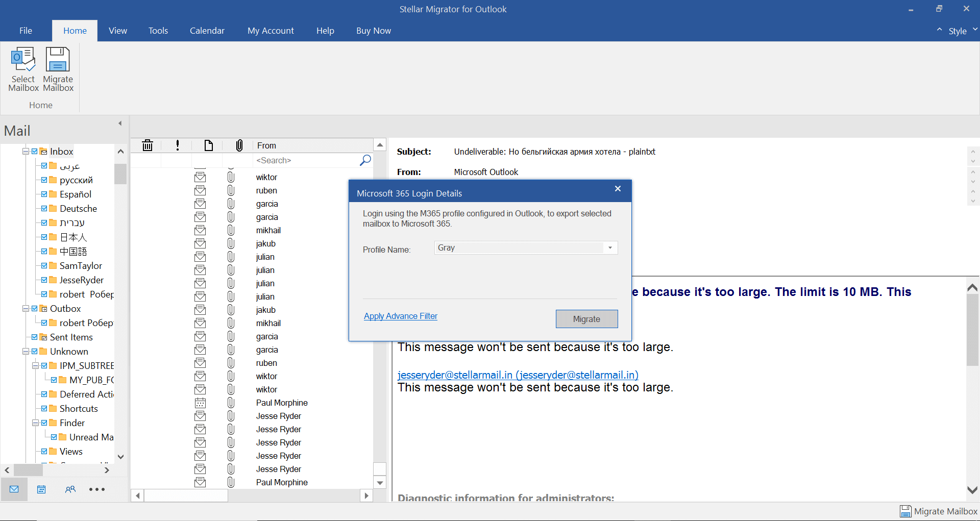This screenshot has height=521, width=980.
Task: Switch to the View tab
Action: [117, 31]
